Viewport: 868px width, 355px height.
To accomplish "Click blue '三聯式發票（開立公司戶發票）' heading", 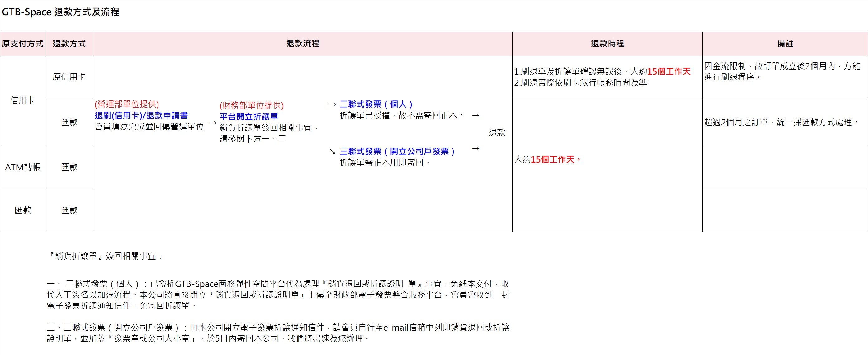I will 397,151.
